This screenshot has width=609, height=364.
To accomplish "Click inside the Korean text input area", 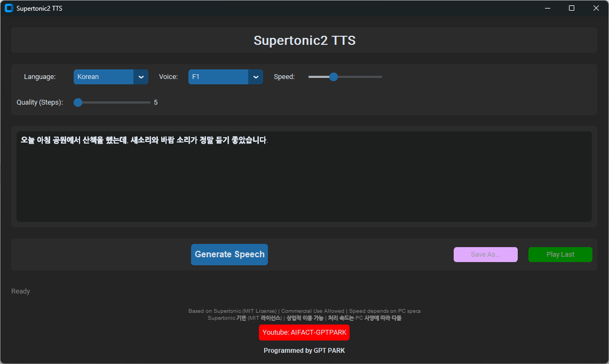I will pyautogui.click(x=304, y=177).
